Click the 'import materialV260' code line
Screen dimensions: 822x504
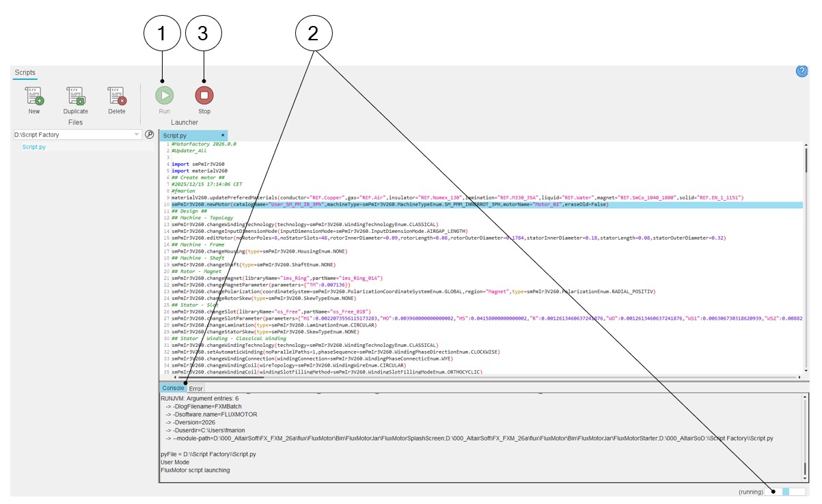[x=199, y=171]
